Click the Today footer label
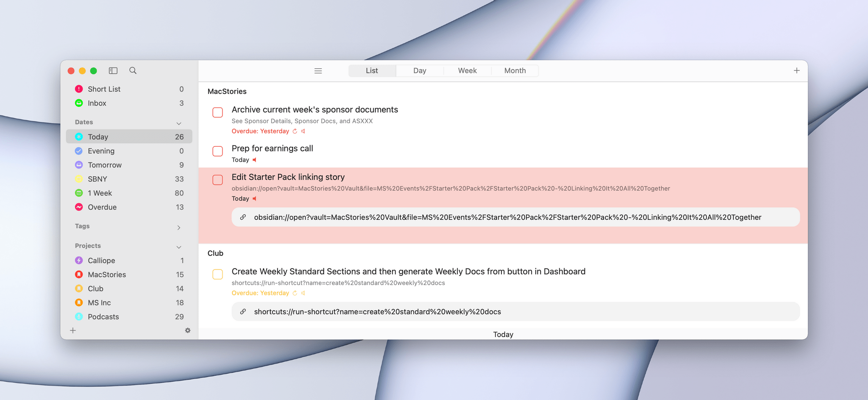Viewport: 868px width, 400px height. click(x=503, y=334)
